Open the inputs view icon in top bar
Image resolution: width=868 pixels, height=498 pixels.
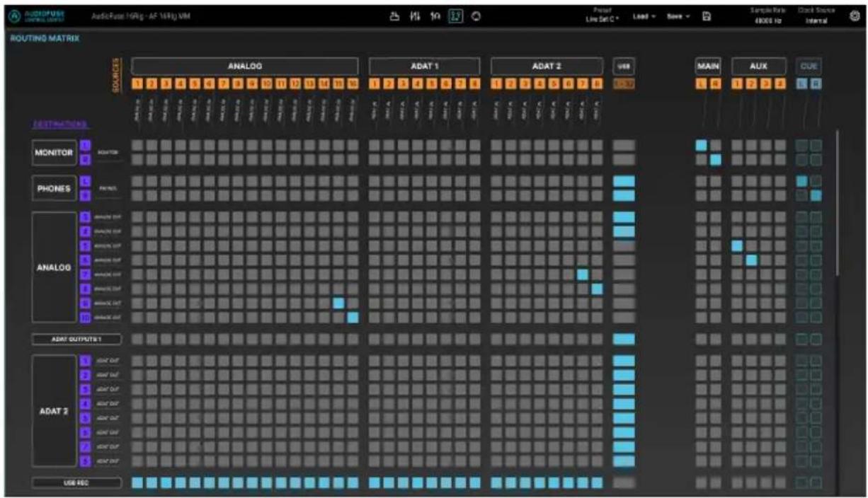click(396, 16)
